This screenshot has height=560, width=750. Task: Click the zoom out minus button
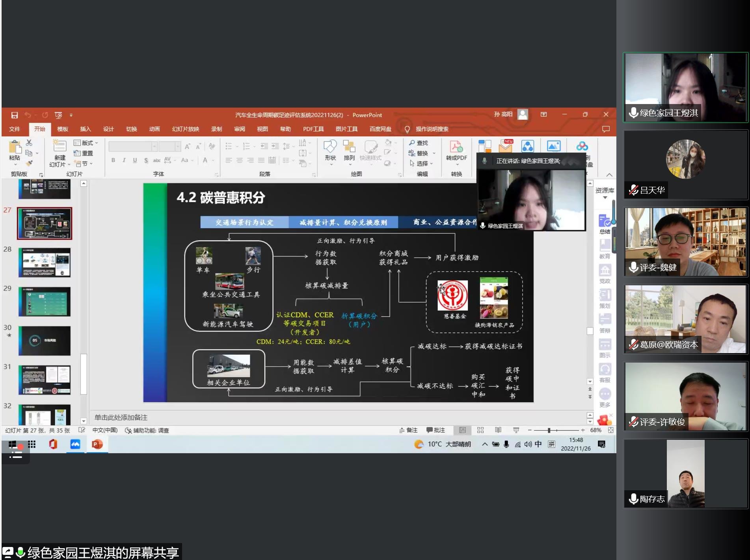530,430
